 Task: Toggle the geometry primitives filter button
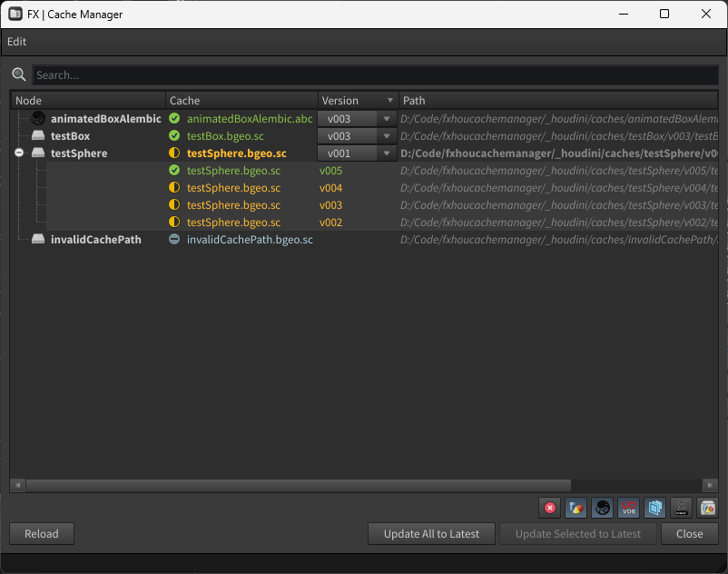576,508
